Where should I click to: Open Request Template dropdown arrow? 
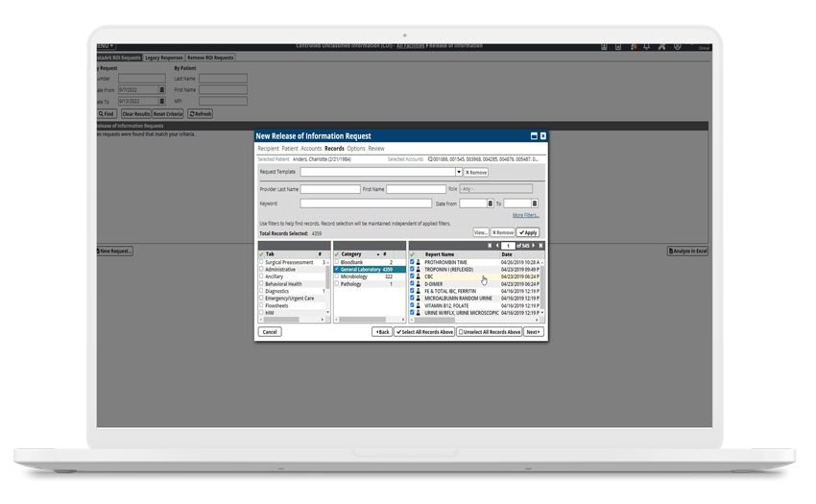(x=459, y=172)
